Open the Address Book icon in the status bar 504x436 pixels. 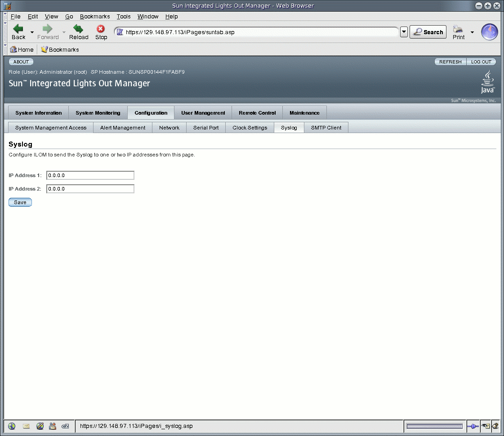click(53, 426)
